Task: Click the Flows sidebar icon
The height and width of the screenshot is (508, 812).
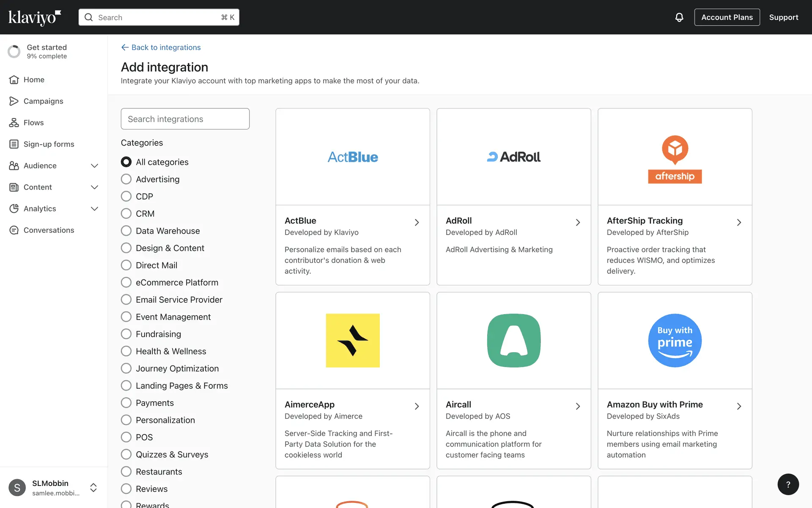Action: coord(14,123)
